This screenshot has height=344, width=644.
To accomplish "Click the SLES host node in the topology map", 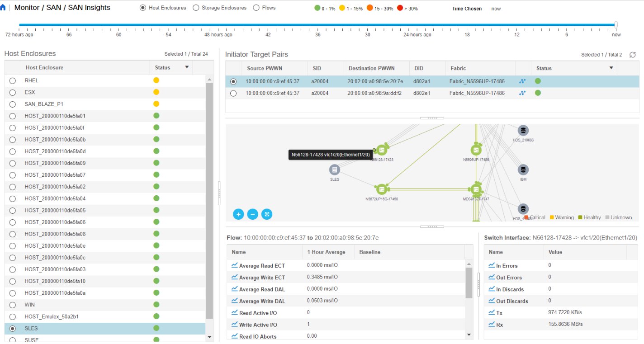I will click(x=335, y=170).
